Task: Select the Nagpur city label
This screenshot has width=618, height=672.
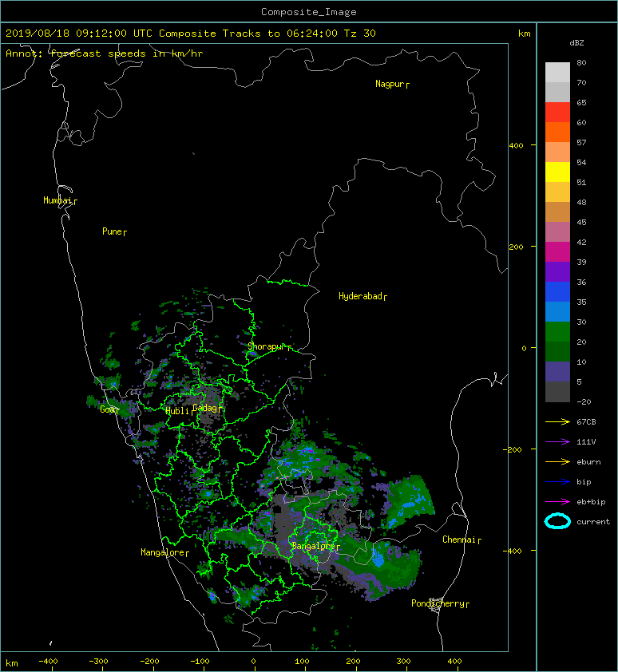Action: point(390,84)
